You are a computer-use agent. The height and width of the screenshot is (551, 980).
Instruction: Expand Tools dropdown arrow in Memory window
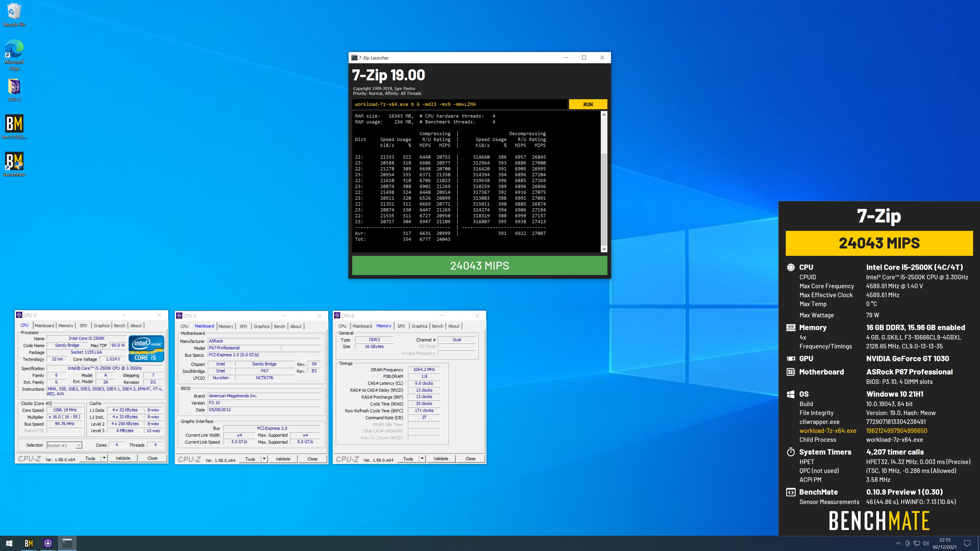[x=422, y=459]
